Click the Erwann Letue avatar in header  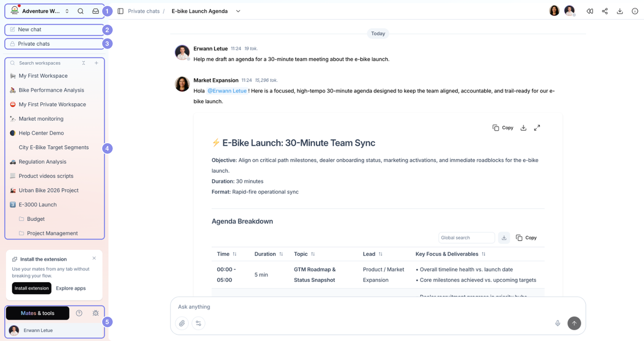coord(569,11)
